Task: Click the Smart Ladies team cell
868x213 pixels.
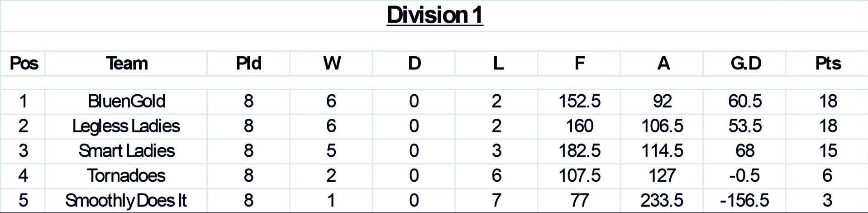Action: click(127, 151)
